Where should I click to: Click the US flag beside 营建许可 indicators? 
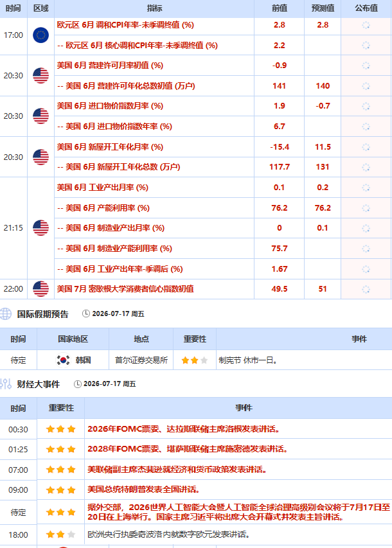click(40, 76)
